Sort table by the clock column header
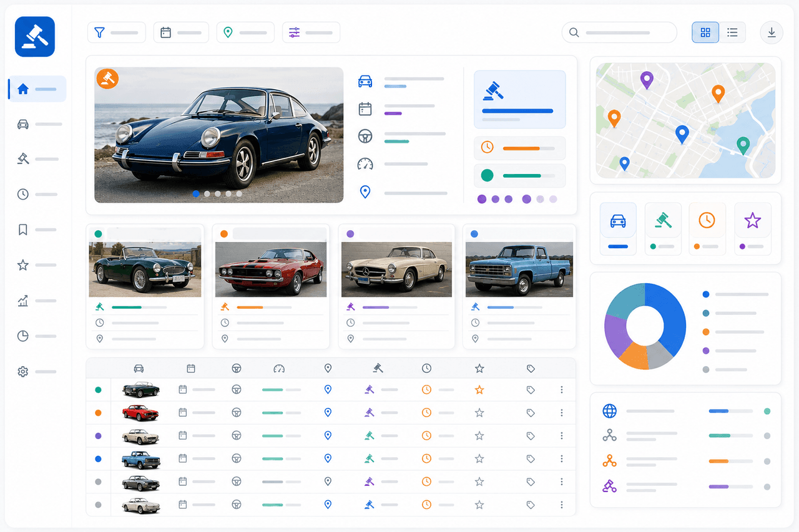The width and height of the screenshot is (799, 532). (x=426, y=369)
